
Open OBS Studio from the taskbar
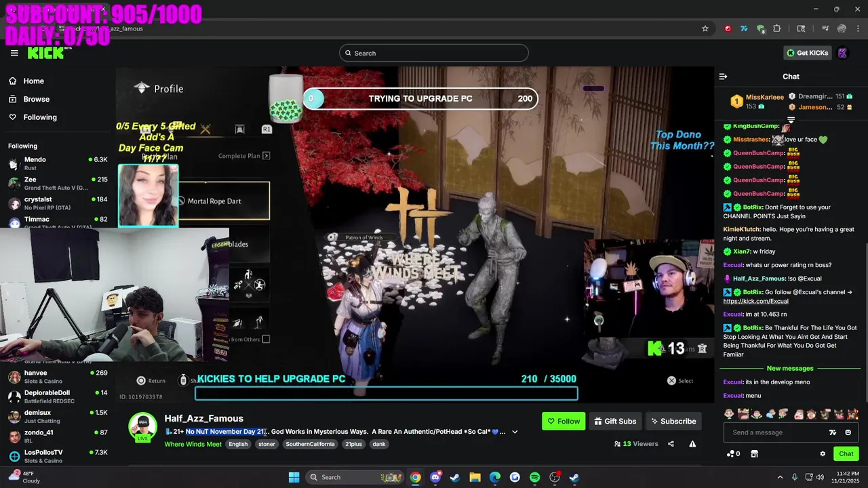[555, 477]
